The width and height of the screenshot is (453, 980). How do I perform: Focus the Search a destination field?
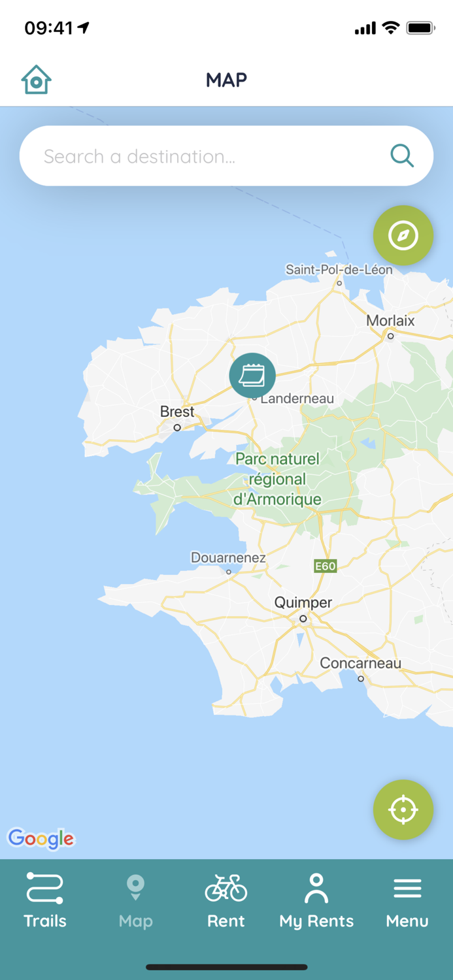point(226,156)
